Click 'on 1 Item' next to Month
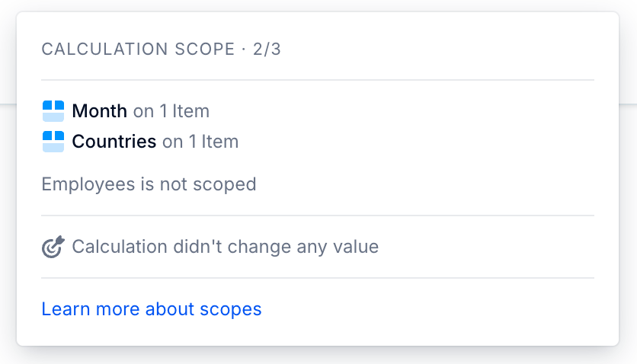Screen dimensions: 637x364 tap(171, 111)
